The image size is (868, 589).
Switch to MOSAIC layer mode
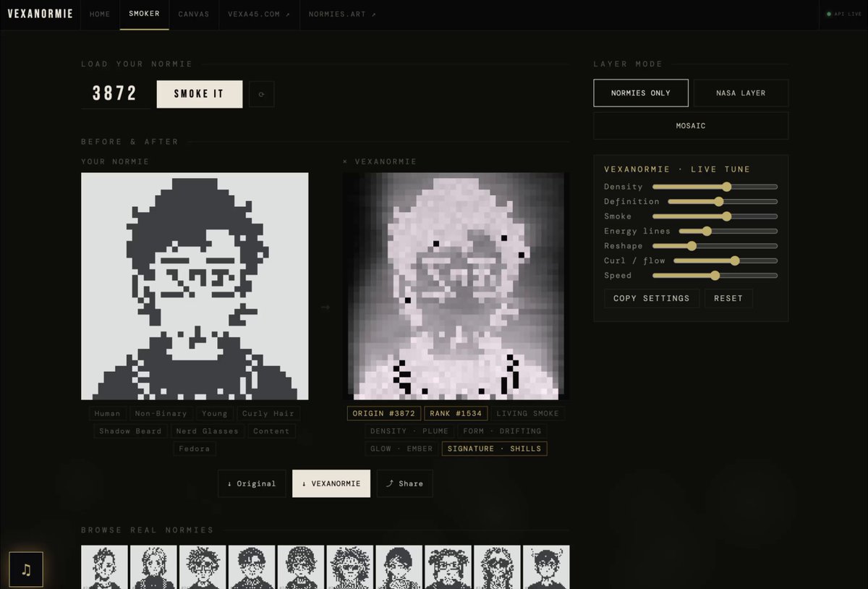pyautogui.click(x=691, y=125)
